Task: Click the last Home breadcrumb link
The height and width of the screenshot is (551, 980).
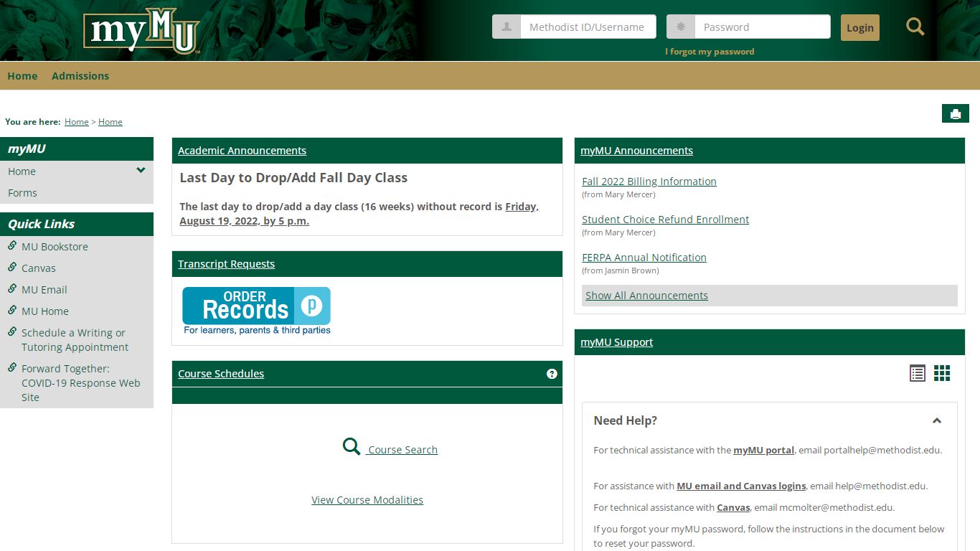Action: [110, 122]
